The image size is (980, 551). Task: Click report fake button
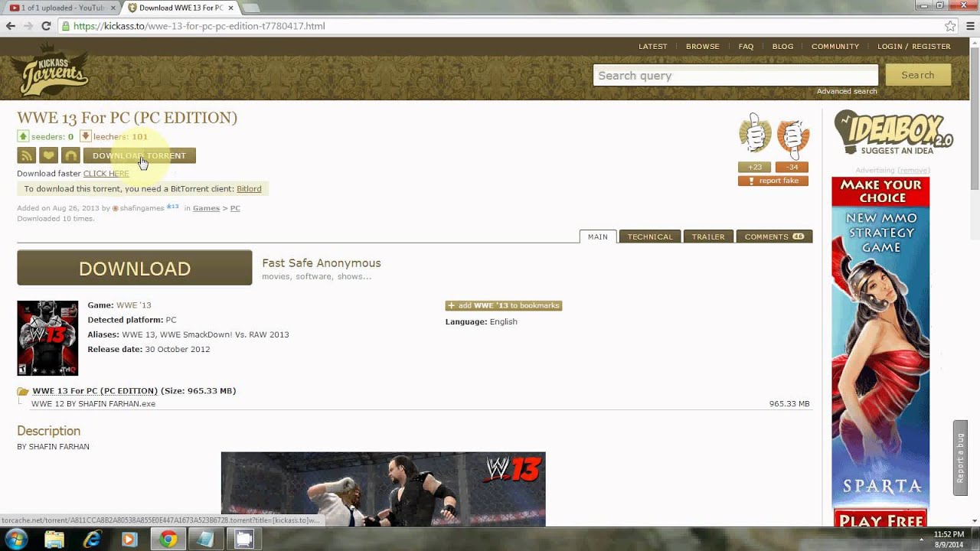[x=773, y=181]
